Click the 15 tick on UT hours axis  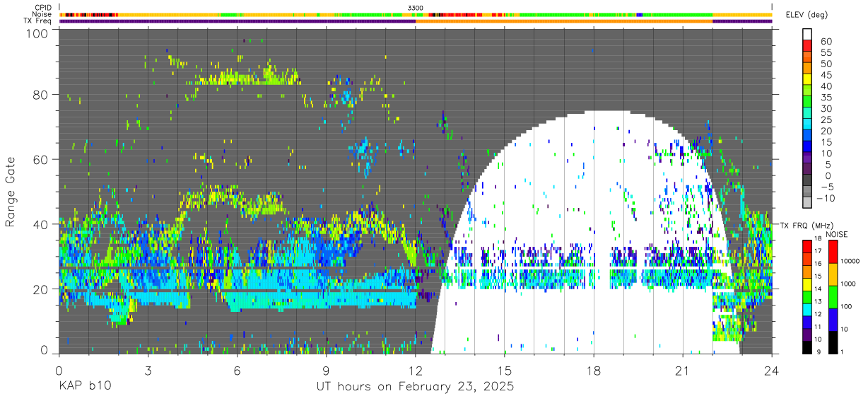coord(504,371)
